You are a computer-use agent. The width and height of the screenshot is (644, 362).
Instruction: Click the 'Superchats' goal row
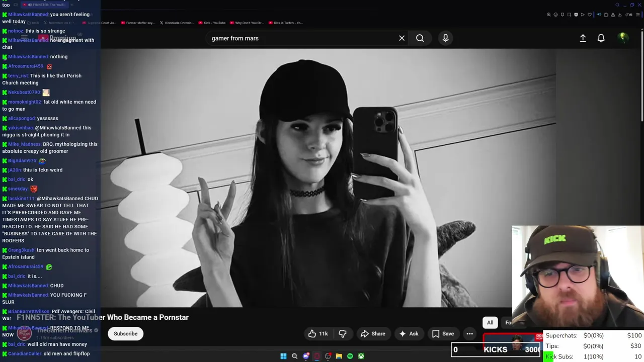(594, 335)
